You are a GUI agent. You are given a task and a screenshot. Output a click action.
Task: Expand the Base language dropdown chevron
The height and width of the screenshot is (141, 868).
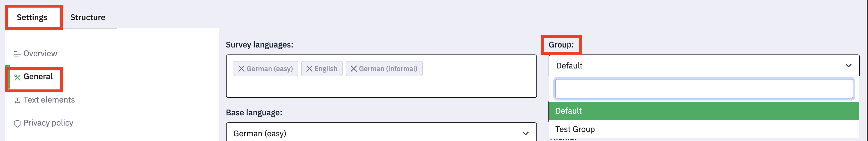(525, 133)
